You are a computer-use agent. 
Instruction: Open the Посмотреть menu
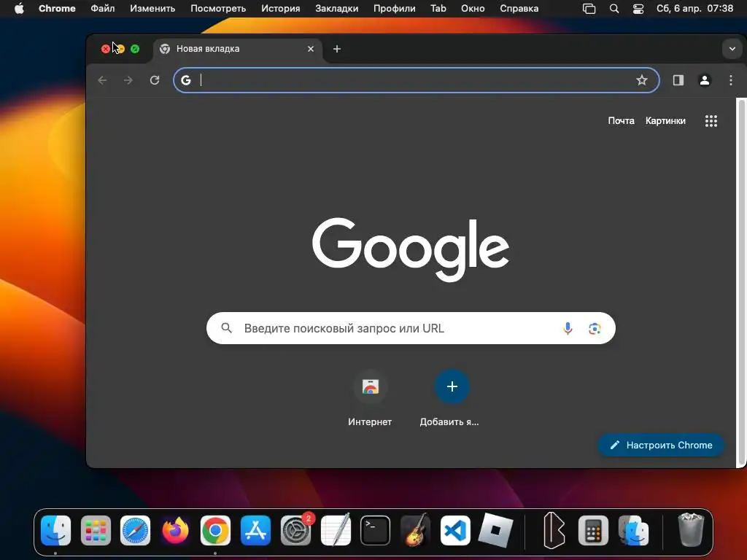coord(218,9)
